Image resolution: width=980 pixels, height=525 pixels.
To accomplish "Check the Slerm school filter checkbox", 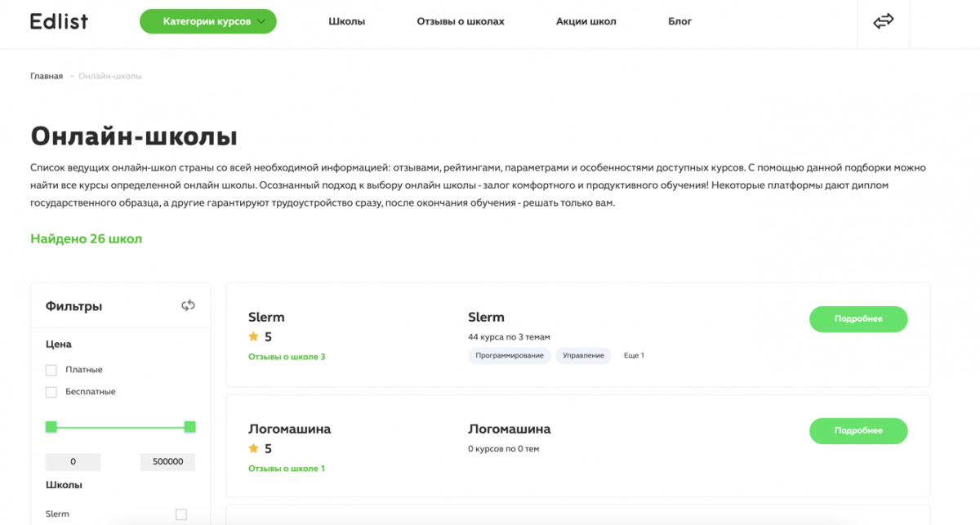I will [x=181, y=514].
